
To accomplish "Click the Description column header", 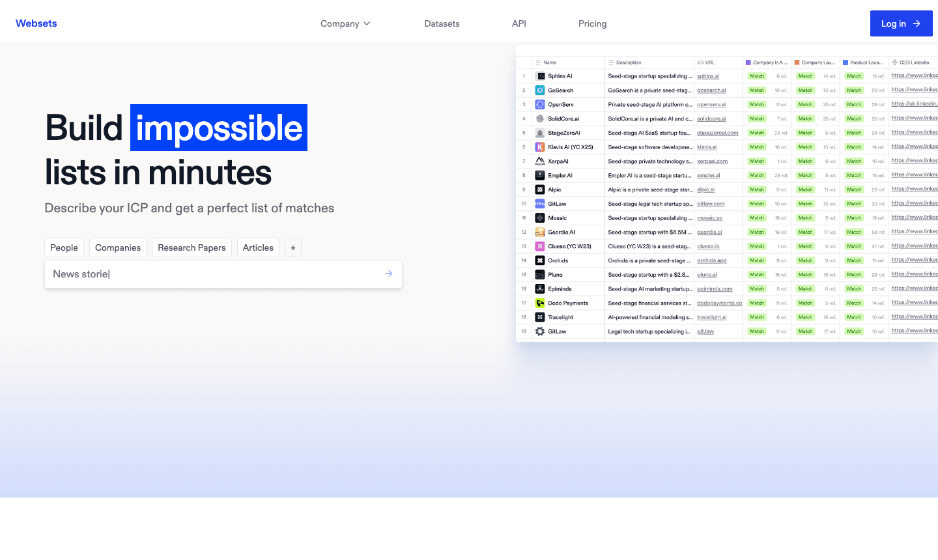I will pyautogui.click(x=649, y=63).
